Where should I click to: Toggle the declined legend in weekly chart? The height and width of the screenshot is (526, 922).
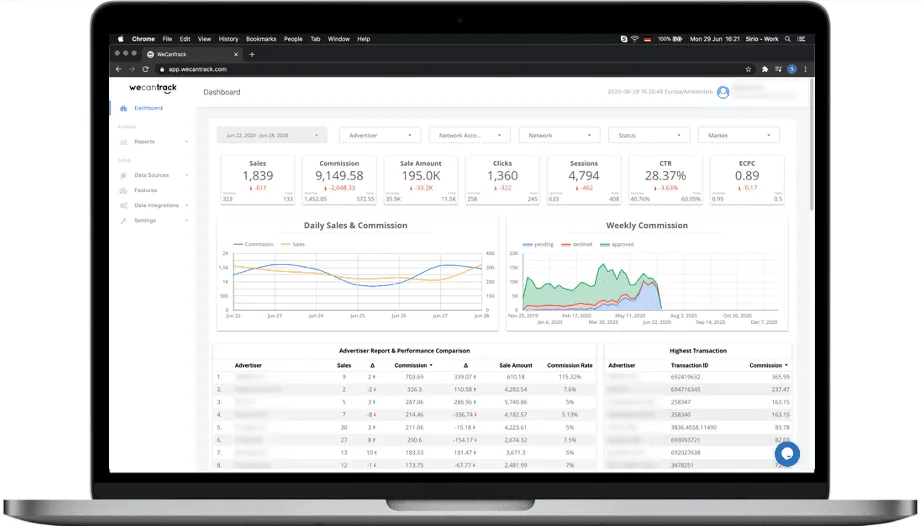point(576,244)
